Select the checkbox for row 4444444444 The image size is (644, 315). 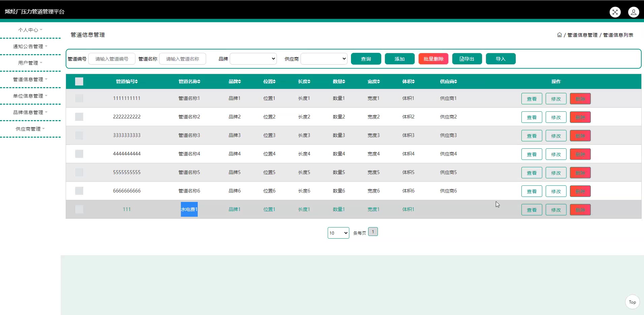point(79,154)
